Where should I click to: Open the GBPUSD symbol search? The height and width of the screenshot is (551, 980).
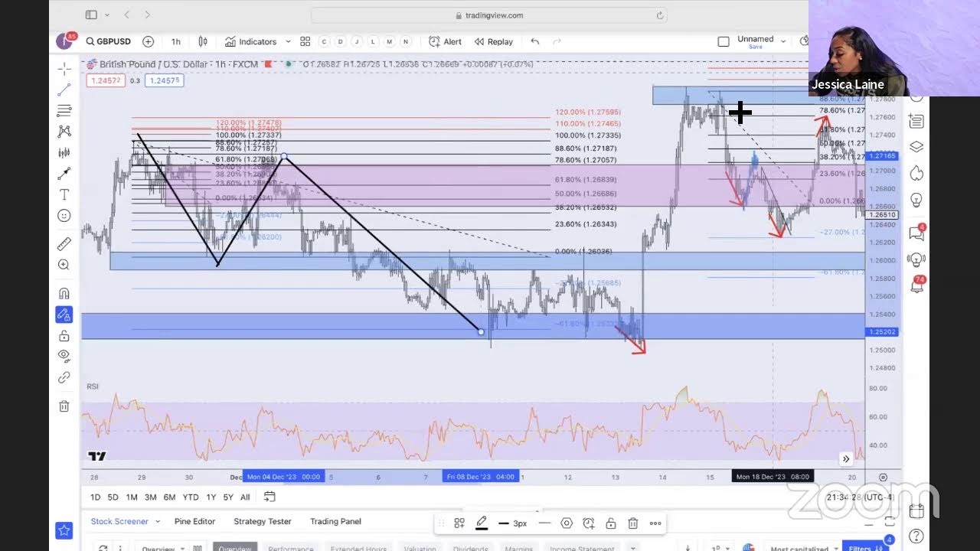point(109,41)
